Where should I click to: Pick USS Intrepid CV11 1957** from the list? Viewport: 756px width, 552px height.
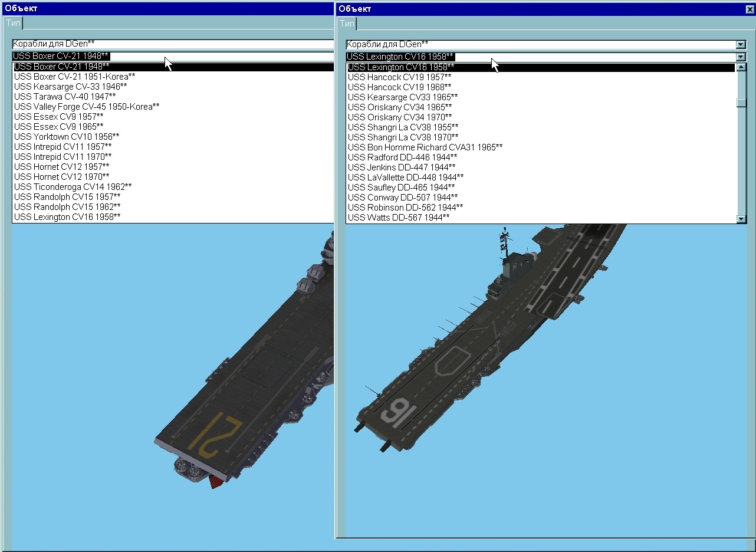coord(173,147)
